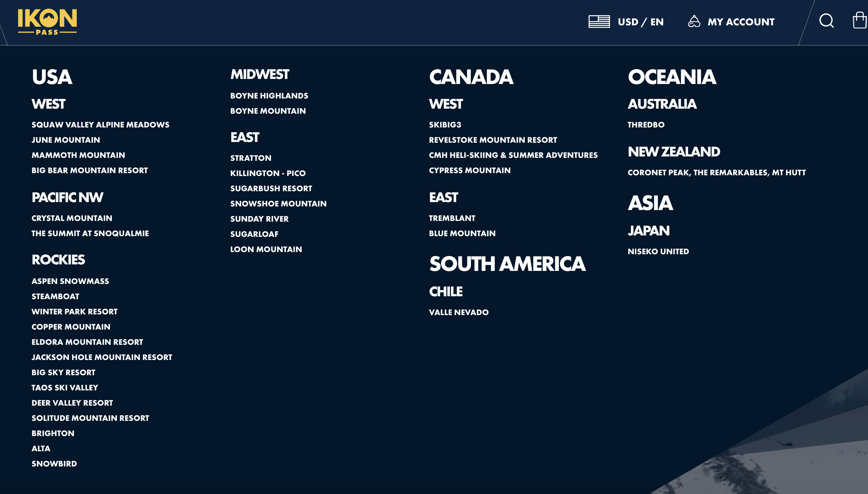Go to Valle Nevado
Image resolution: width=868 pixels, height=494 pixels.
pos(459,313)
